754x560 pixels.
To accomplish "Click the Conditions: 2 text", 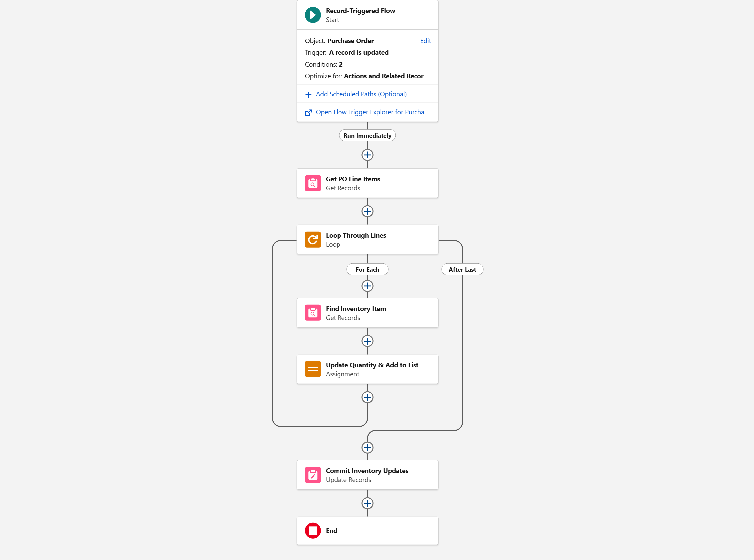I will coord(324,64).
